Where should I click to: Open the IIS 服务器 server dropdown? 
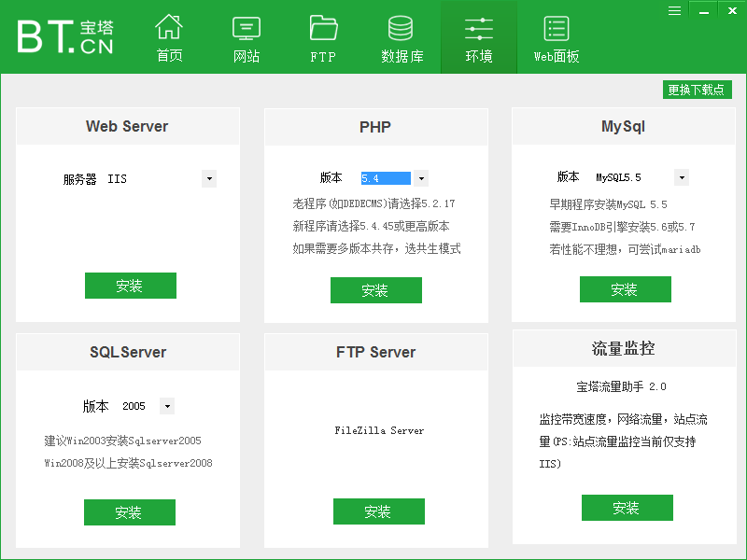click(209, 178)
